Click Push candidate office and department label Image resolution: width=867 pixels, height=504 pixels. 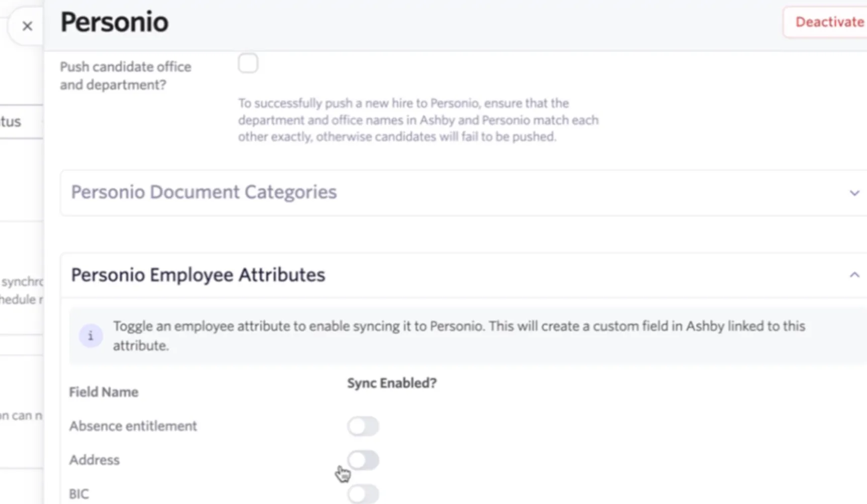126,76
